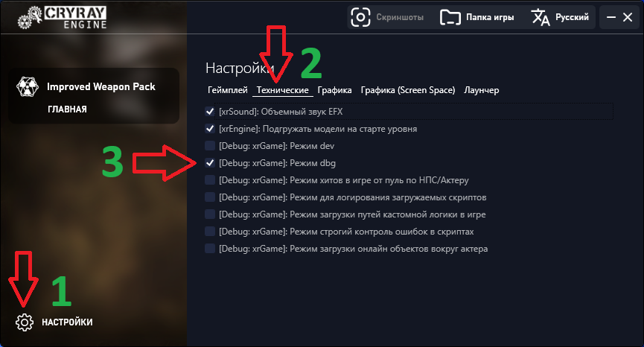Open the Лаунчер settings tab
Screen dimensions: 644x347
point(482,90)
